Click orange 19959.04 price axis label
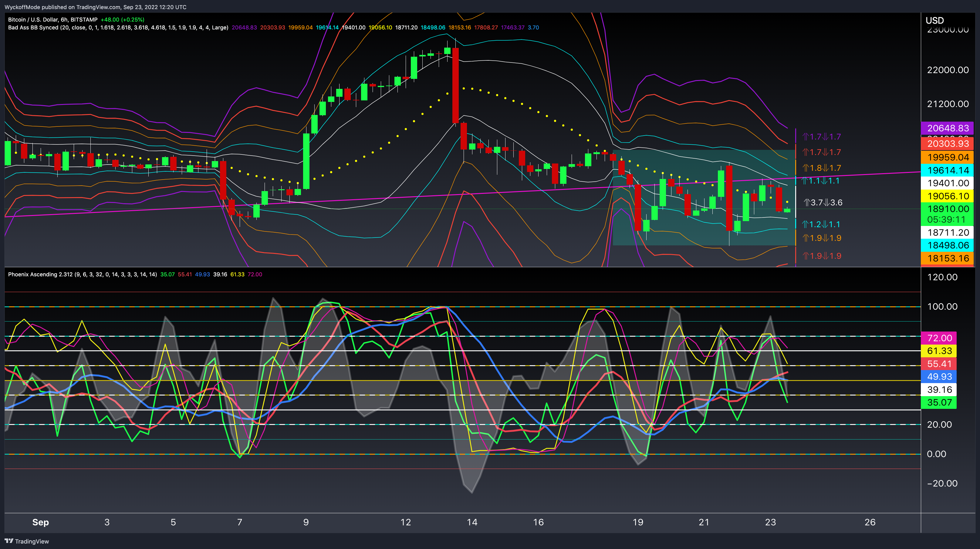 pos(948,157)
